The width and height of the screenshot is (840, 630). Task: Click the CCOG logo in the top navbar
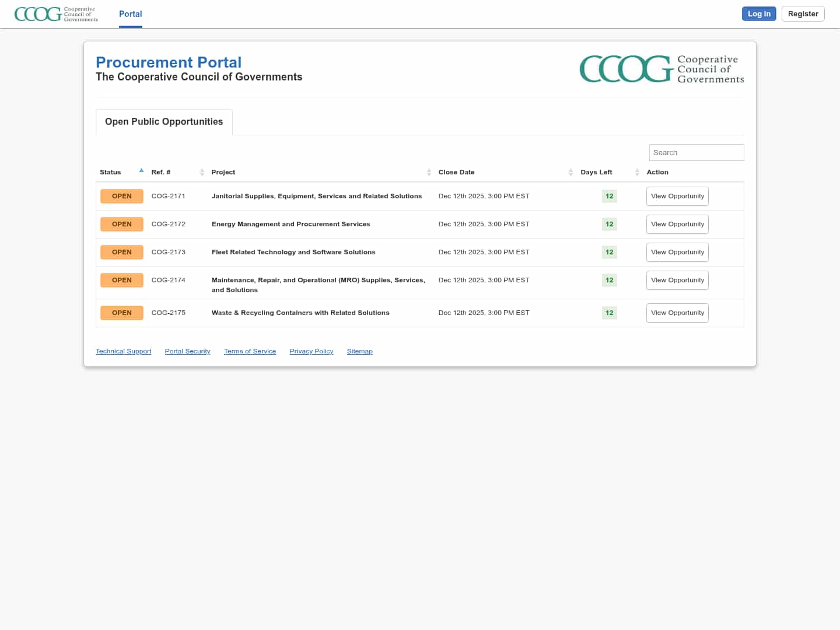56,14
